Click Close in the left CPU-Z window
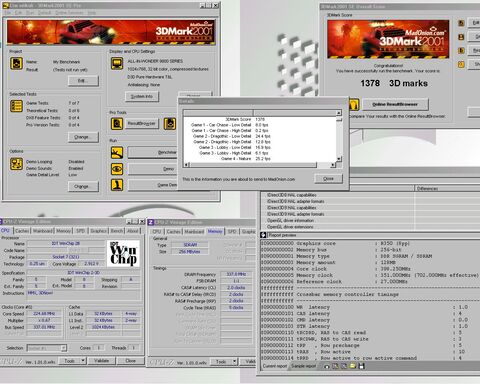This screenshot has width=480, height=384. [x=130, y=361]
